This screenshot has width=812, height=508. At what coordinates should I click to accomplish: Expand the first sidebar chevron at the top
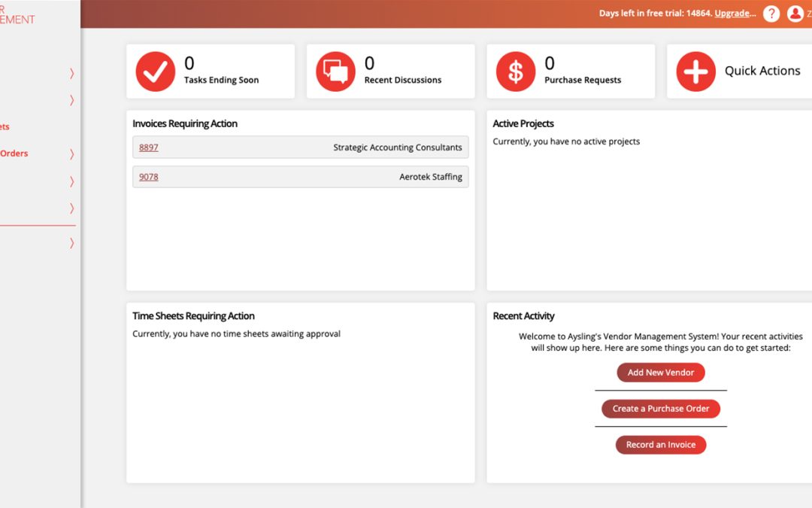[x=72, y=74]
